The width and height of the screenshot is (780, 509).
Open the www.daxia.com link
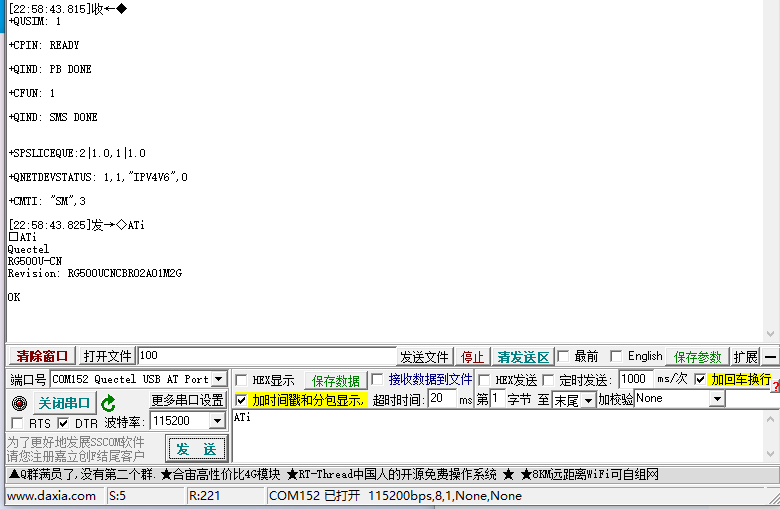[51, 496]
